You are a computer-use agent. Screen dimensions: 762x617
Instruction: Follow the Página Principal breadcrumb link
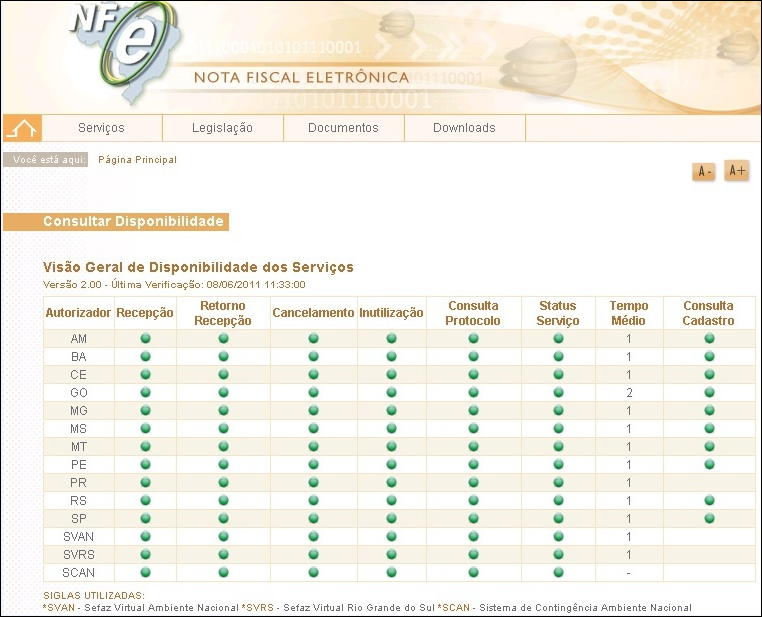(x=137, y=160)
